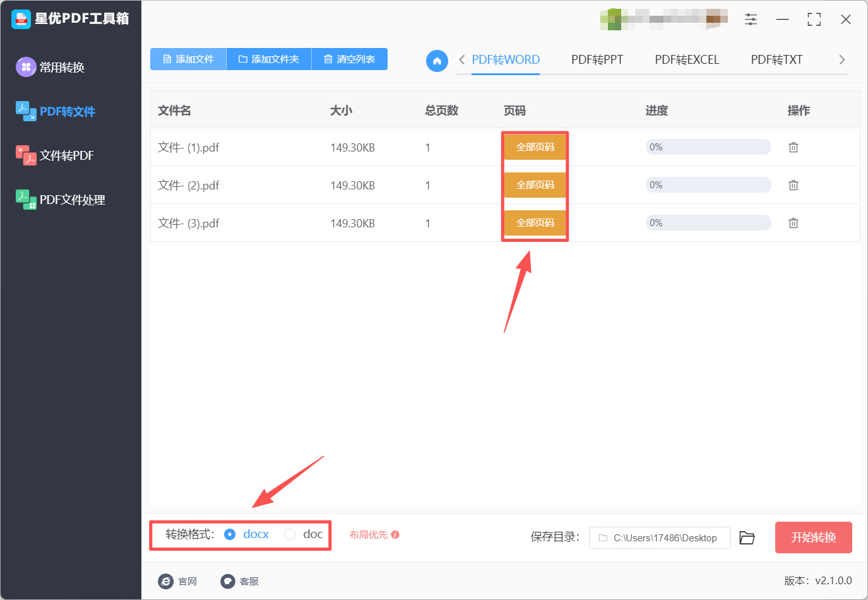Select the doc format radio button
The image size is (868, 600).
[x=290, y=534]
